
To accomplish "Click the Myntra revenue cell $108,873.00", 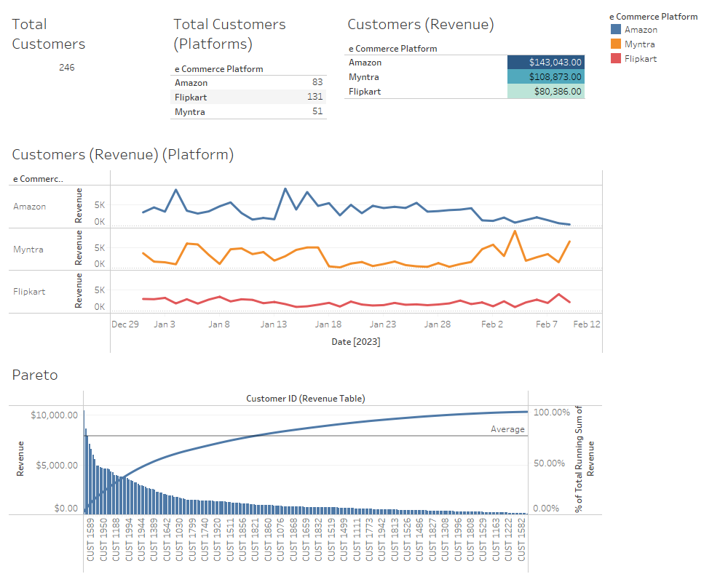I will 545,76.
